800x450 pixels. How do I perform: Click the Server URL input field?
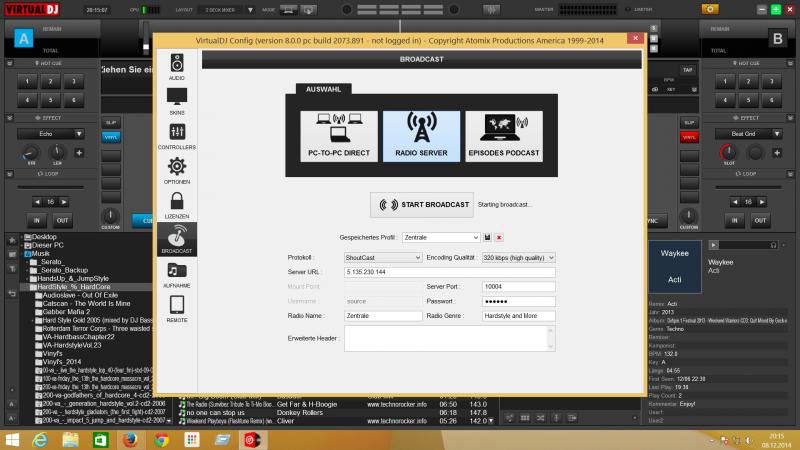[x=449, y=272]
